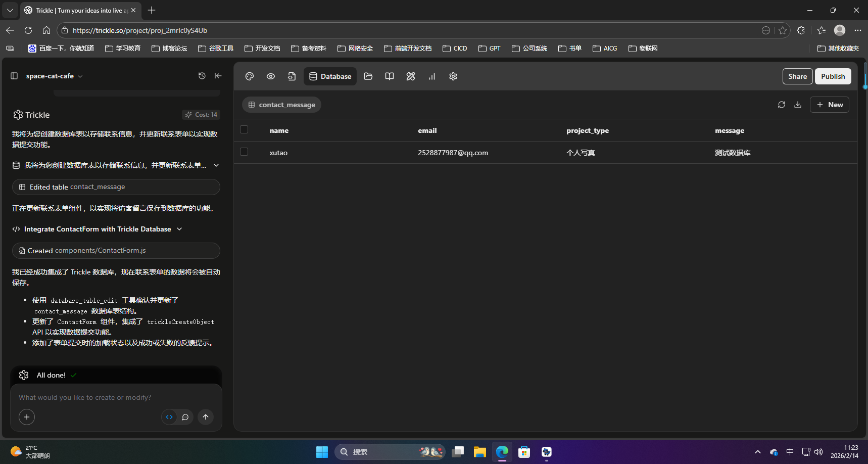Expand Integrate ContactForm with Trickle Database
The image size is (868, 464).
98,229
